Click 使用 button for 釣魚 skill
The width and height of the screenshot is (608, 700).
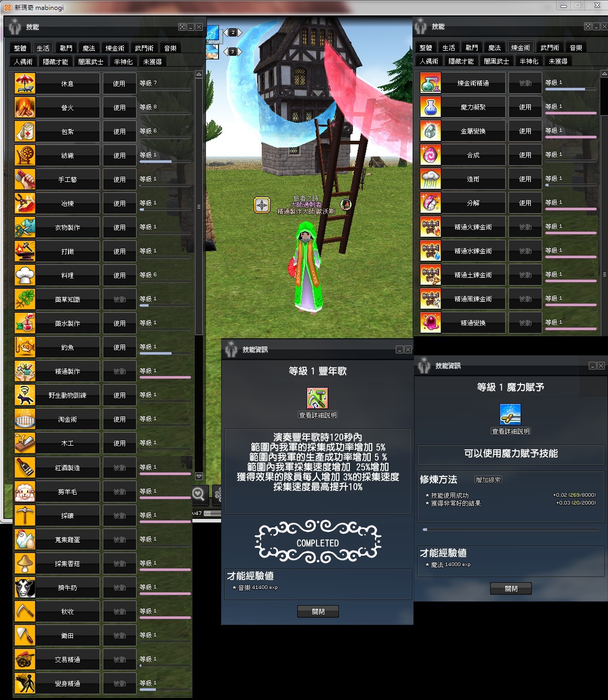pos(119,347)
